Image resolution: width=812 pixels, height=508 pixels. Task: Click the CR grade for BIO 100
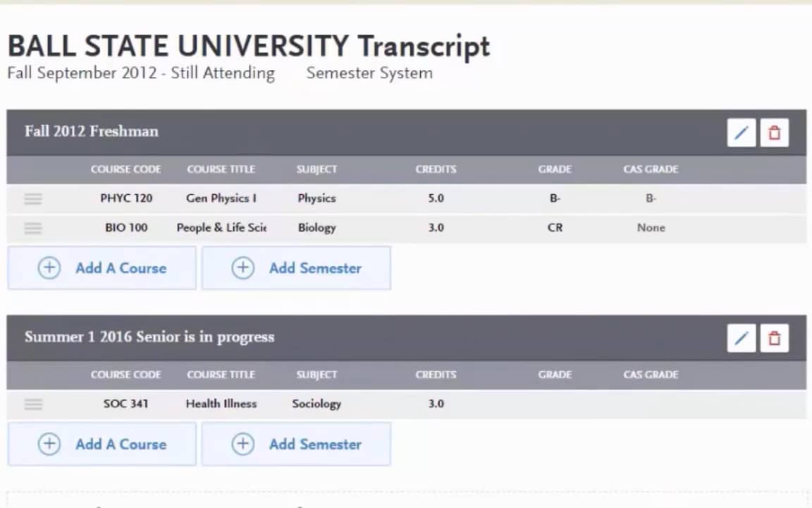tap(555, 228)
